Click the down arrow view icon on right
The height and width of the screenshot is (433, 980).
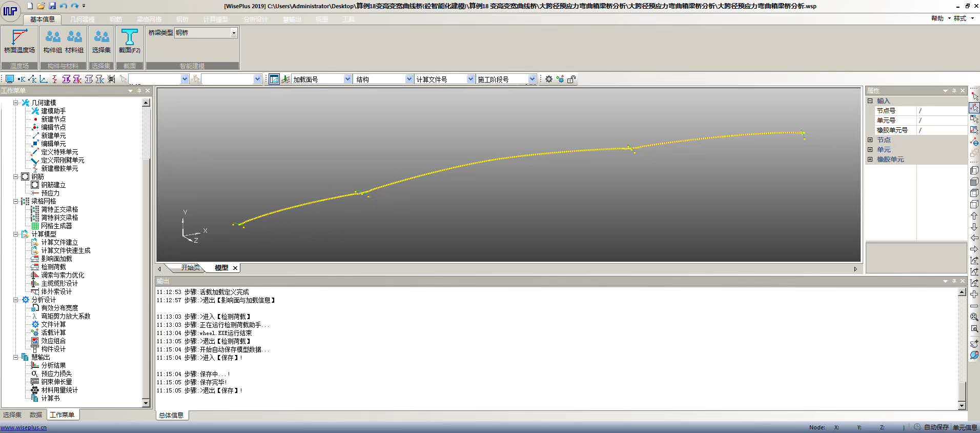(x=974, y=227)
